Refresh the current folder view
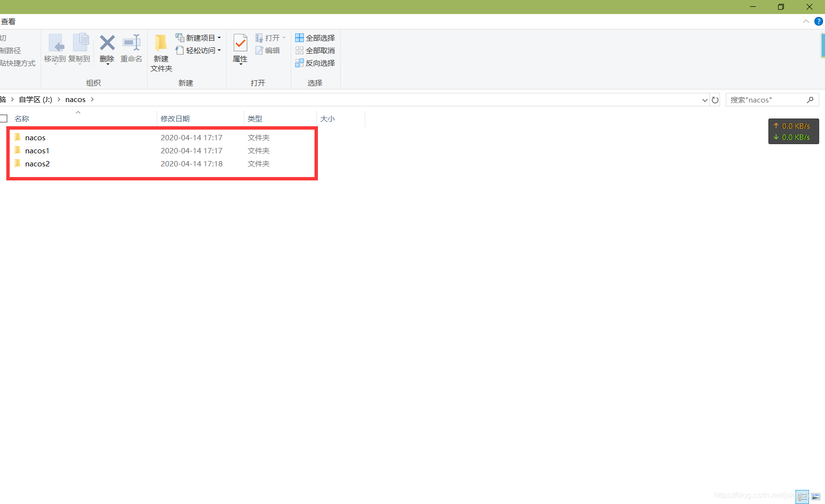Screen dimensions: 825x504 click(715, 100)
